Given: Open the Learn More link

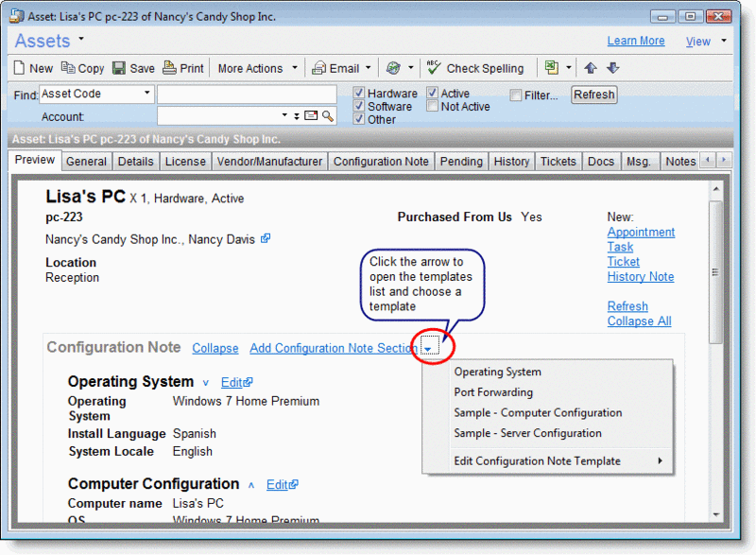Looking at the screenshot, I should click(636, 41).
